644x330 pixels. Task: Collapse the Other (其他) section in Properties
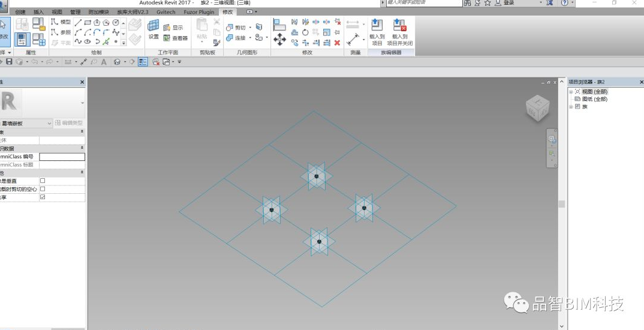82,173
